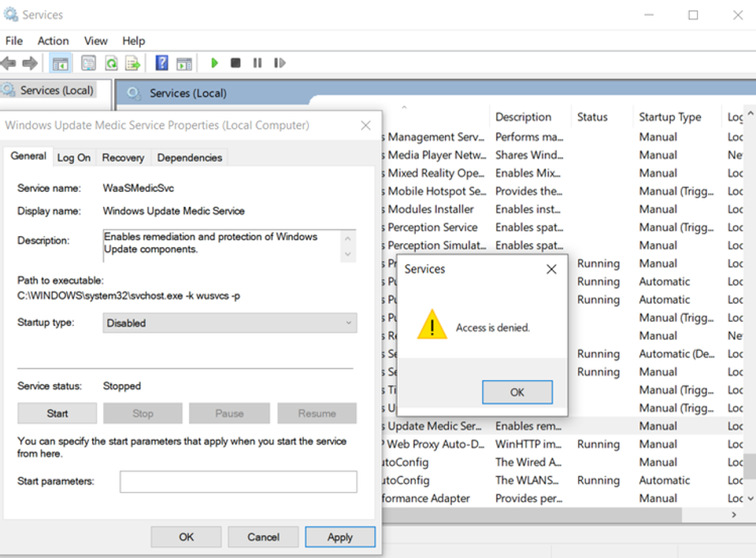Click the Startup Type column header

click(669, 117)
